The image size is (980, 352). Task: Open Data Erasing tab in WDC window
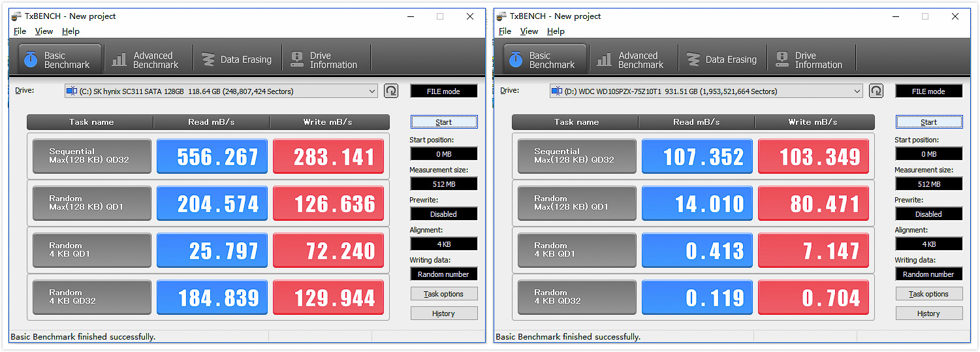[721, 60]
